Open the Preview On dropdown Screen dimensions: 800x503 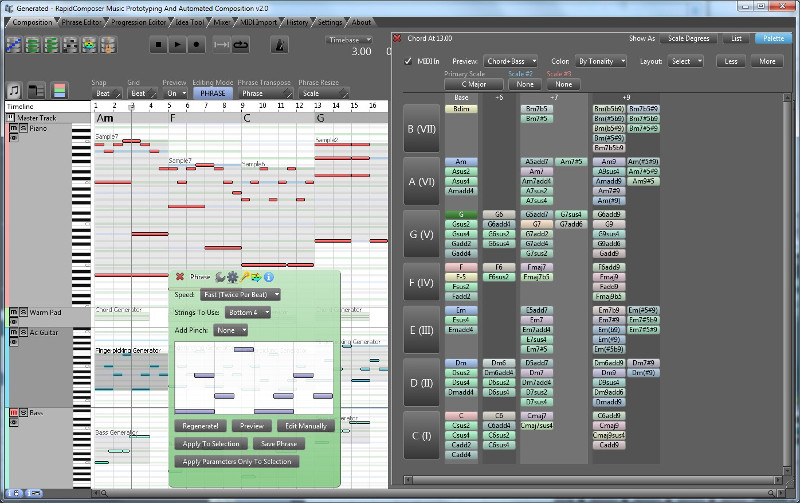(176, 93)
